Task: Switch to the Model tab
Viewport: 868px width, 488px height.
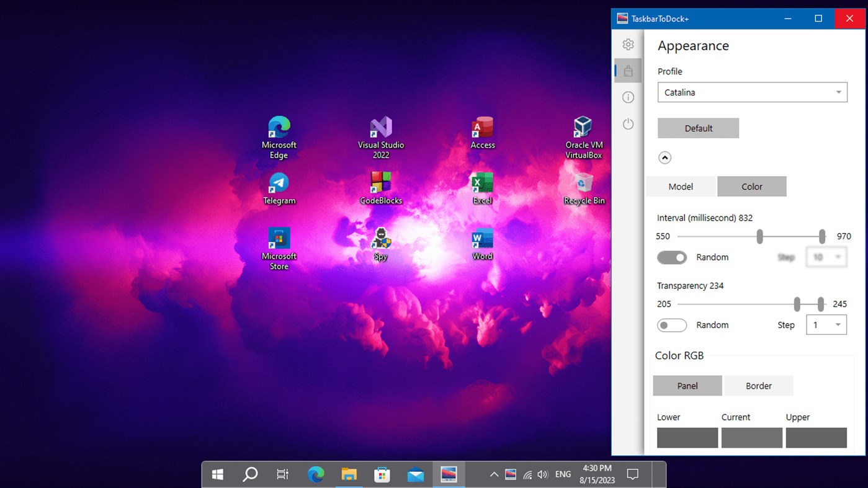Action: (681, 186)
